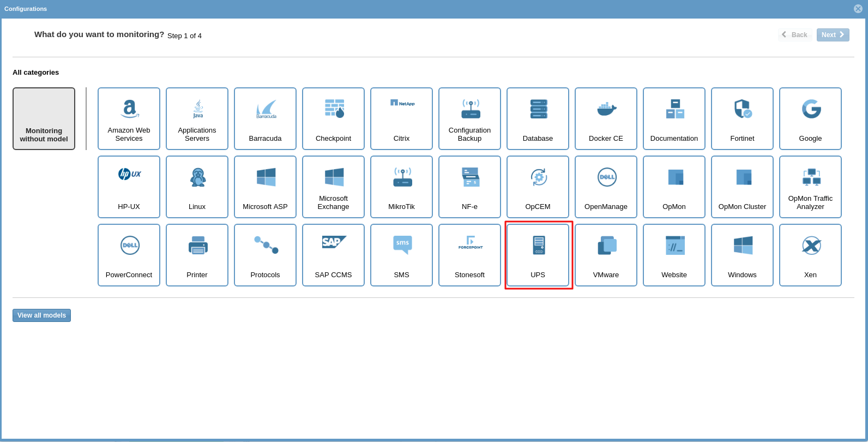
Task: Select the OpMon Traffic Analyzer tile
Action: tap(810, 187)
